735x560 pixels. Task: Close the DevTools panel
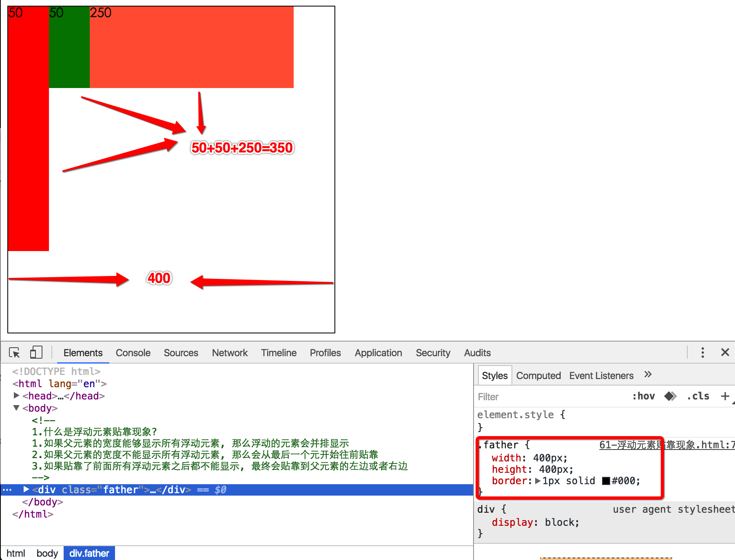pyautogui.click(x=725, y=352)
